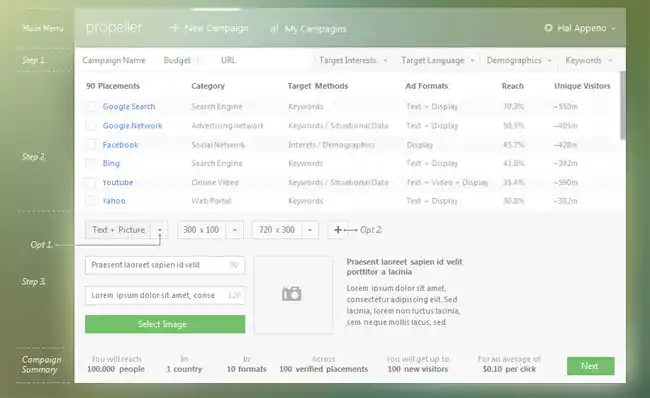Click the image preview thumbnail box
Viewport: 650px width, 398px height.
click(293, 295)
